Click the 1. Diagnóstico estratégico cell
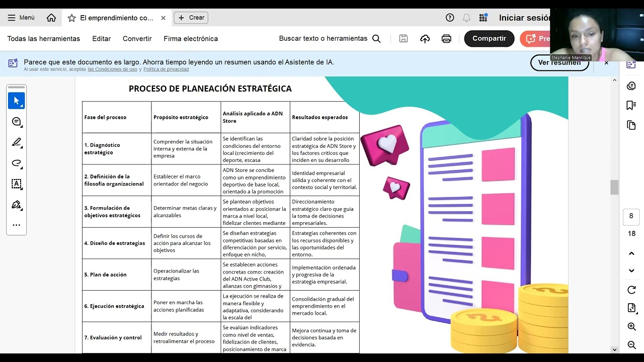This screenshot has height=362, width=644. (117, 149)
